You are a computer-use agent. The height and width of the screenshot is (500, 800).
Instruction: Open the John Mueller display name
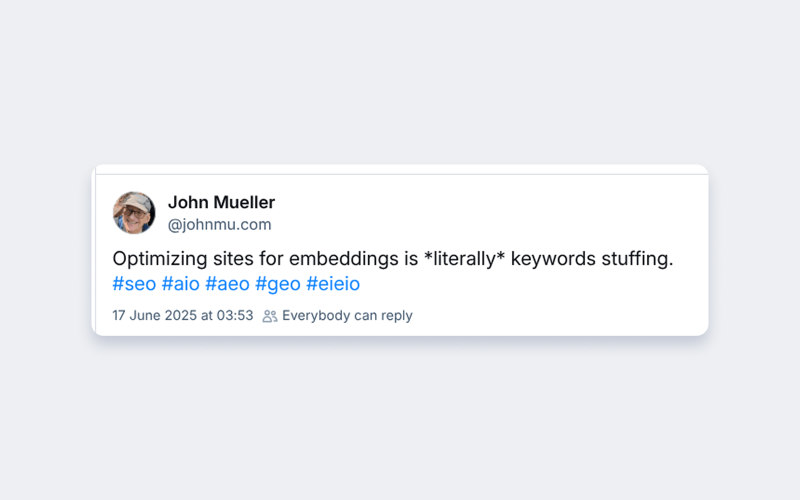point(221,203)
